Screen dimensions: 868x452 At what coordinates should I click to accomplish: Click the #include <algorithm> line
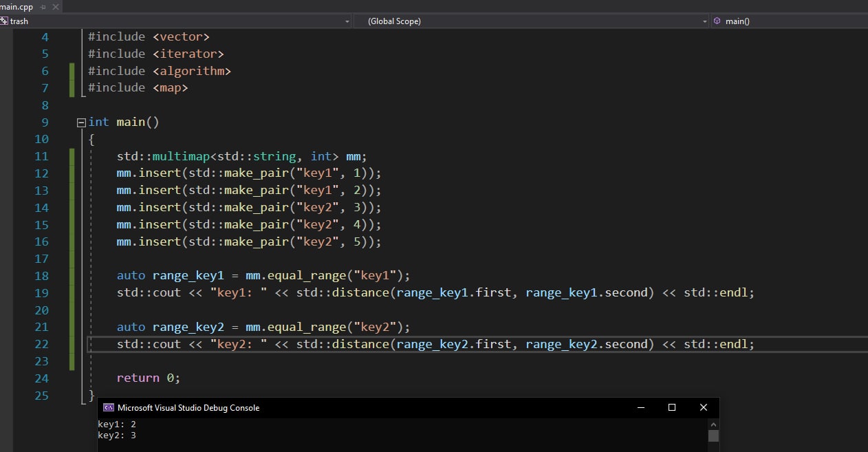tap(159, 71)
